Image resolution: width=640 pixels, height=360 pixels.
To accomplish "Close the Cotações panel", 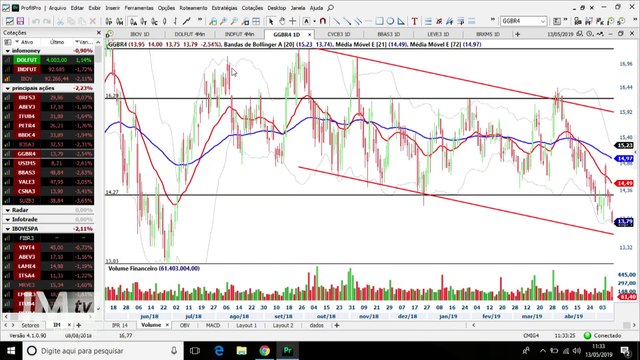I will coord(98,33).
